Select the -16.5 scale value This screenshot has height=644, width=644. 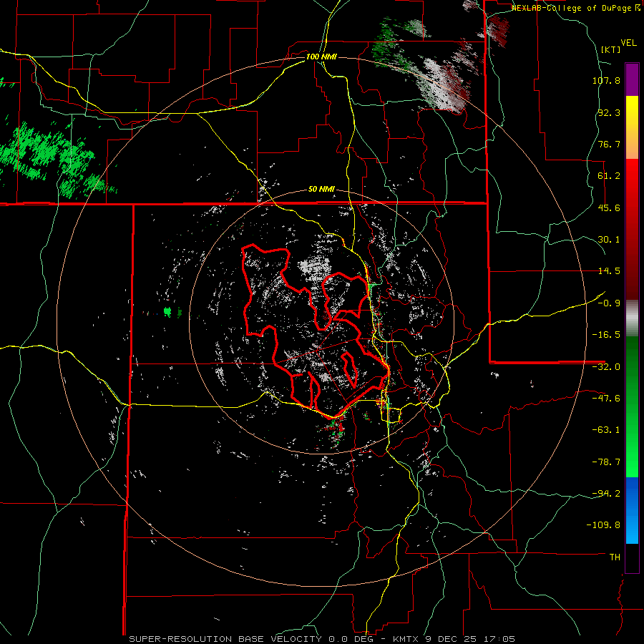point(606,335)
